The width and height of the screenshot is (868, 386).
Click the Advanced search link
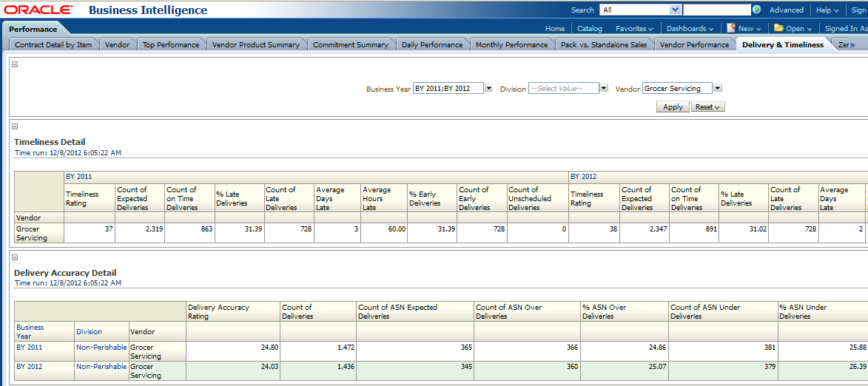pos(786,10)
